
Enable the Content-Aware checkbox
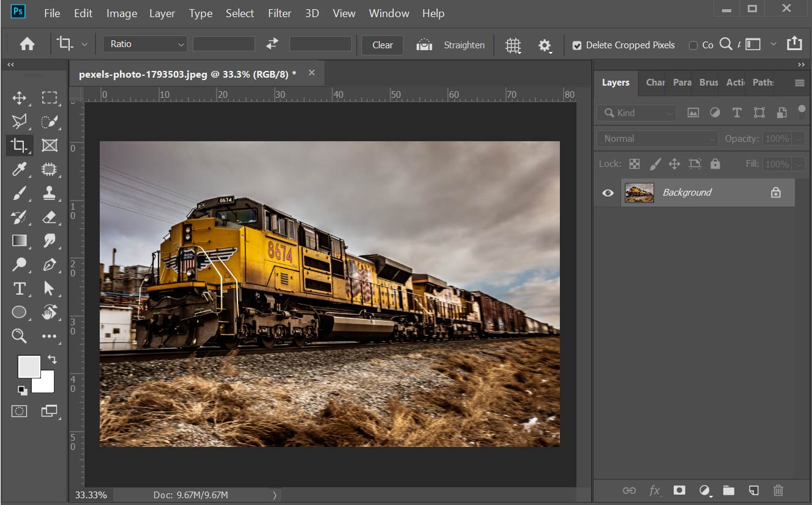(693, 45)
